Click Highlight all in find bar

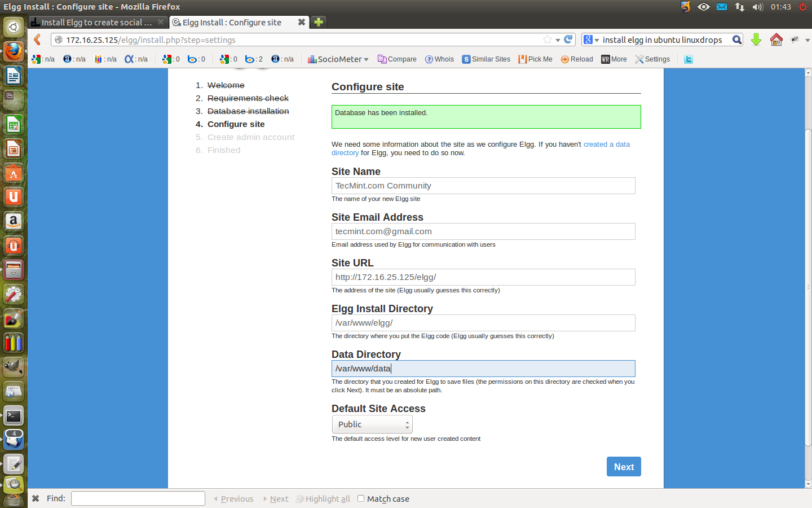tap(323, 499)
